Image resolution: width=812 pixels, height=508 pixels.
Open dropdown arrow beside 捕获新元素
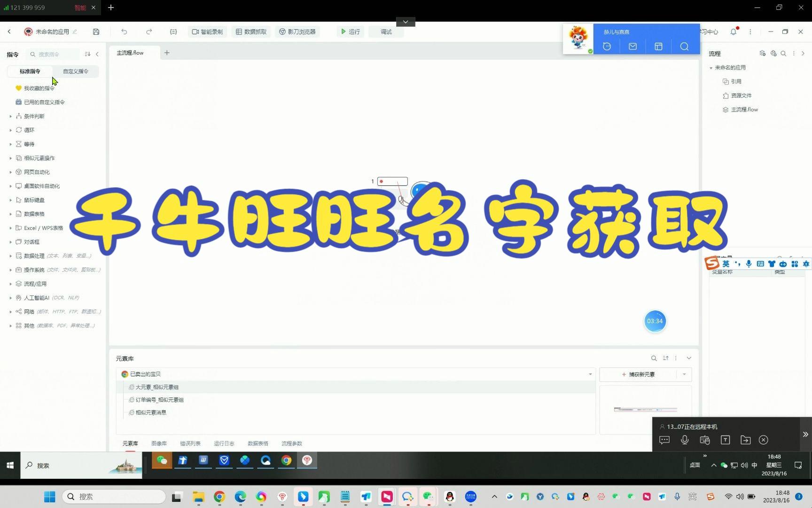pos(684,374)
